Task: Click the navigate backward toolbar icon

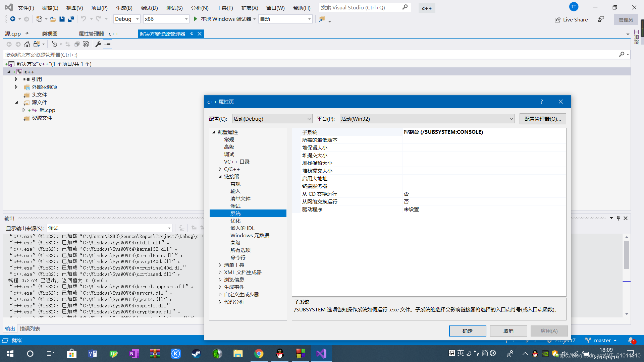Action: tap(13, 19)
